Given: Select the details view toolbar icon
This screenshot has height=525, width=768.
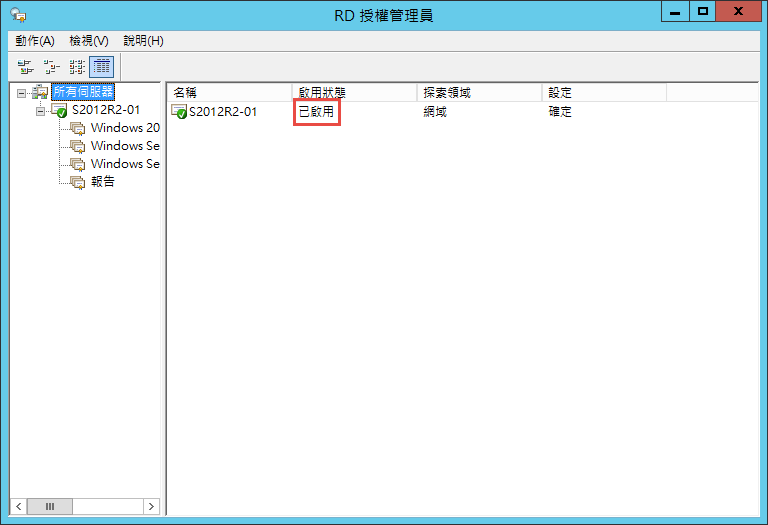Looking at the screenshot, I should point(102,67).
